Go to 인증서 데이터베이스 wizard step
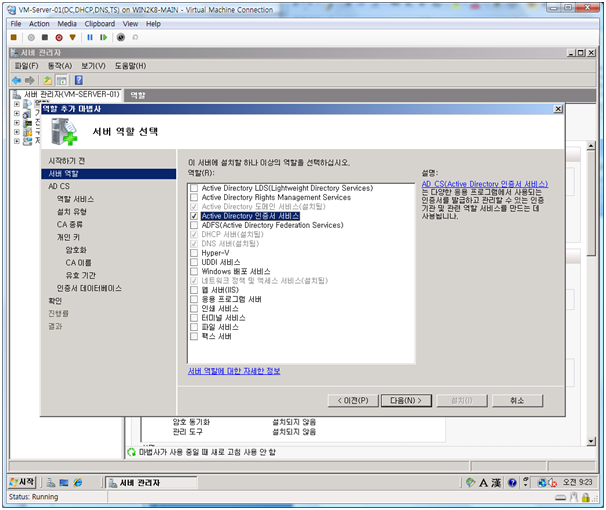The image size is (606, 510). click(89, 288)
